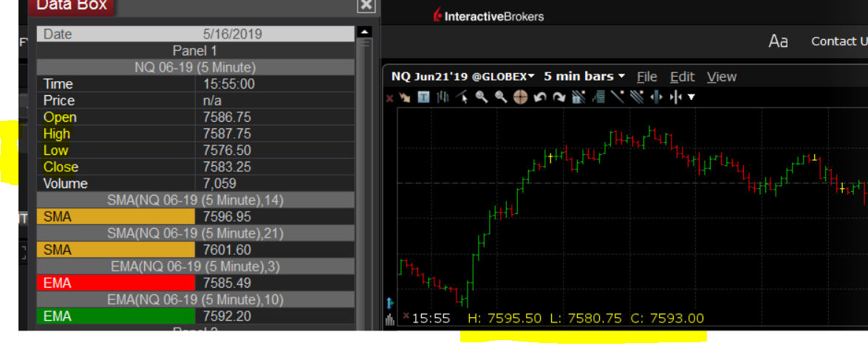Click the Close value 7583.25
The height and width of the screenshot is (346, 868).
pos(227,167)
